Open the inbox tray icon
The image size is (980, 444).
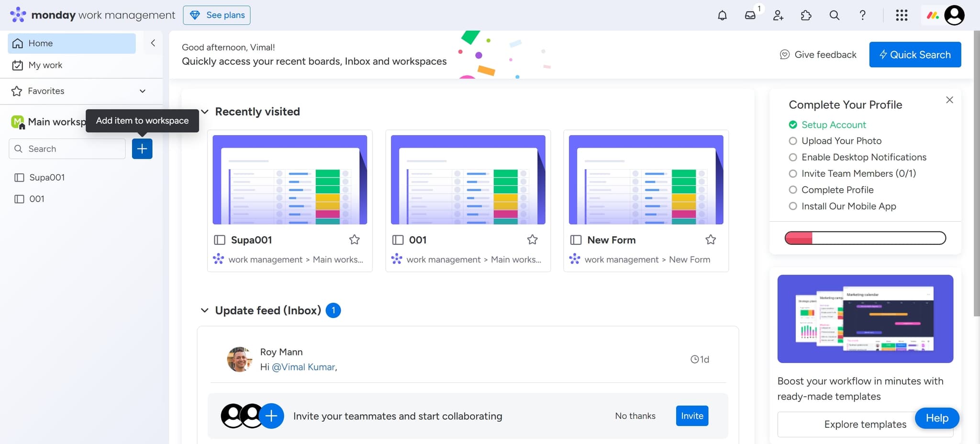[x=750, y=15]
